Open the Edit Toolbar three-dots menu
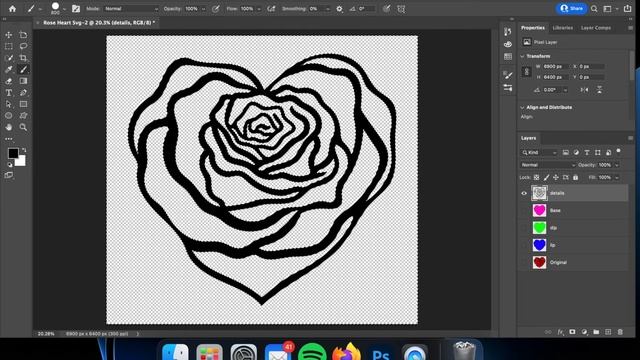This screenshot has height=360, width=640. coord(9,139)
